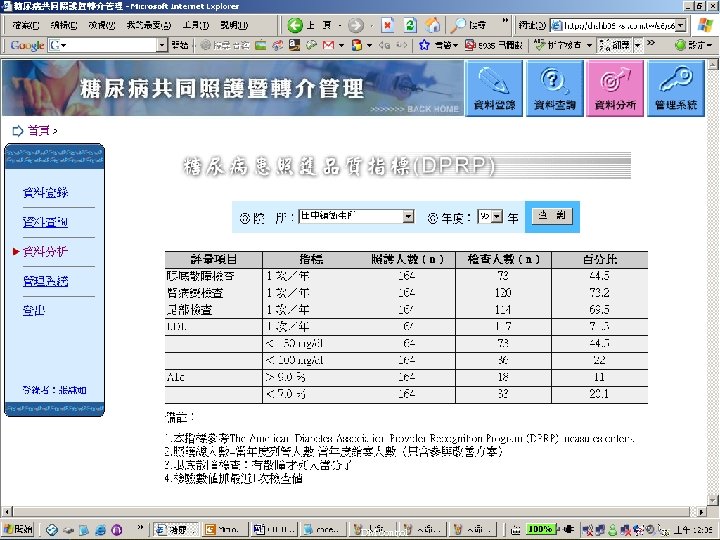Click the green user icon in system tray
The height and width of the screenshot is (540, 720).
[x=613, y=530]
